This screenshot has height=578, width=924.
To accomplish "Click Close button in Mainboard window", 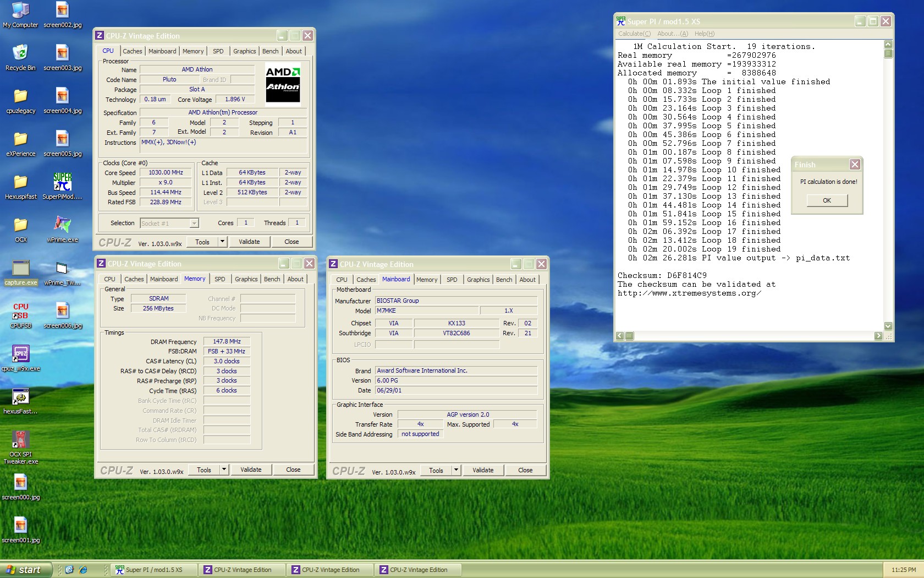I will pyautogui.click(x=525, y=470).
